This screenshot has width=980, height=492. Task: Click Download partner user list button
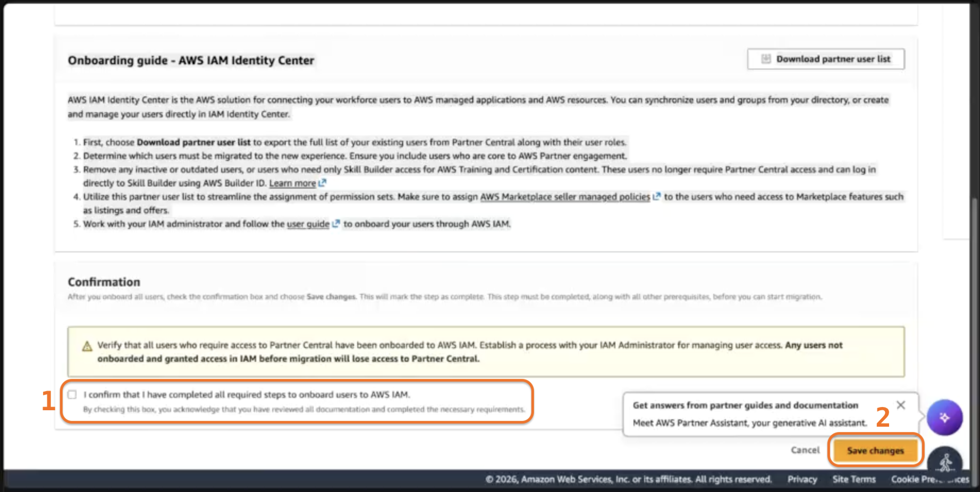[825, 59]
